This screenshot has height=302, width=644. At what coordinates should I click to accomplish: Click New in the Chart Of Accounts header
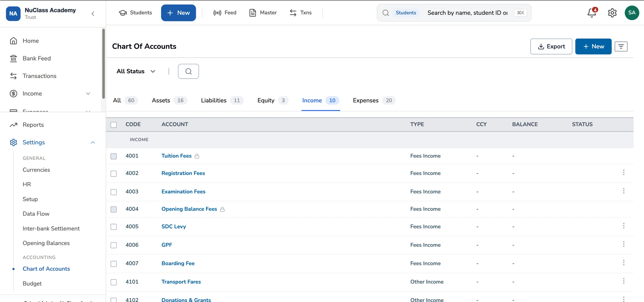point(593,46)
